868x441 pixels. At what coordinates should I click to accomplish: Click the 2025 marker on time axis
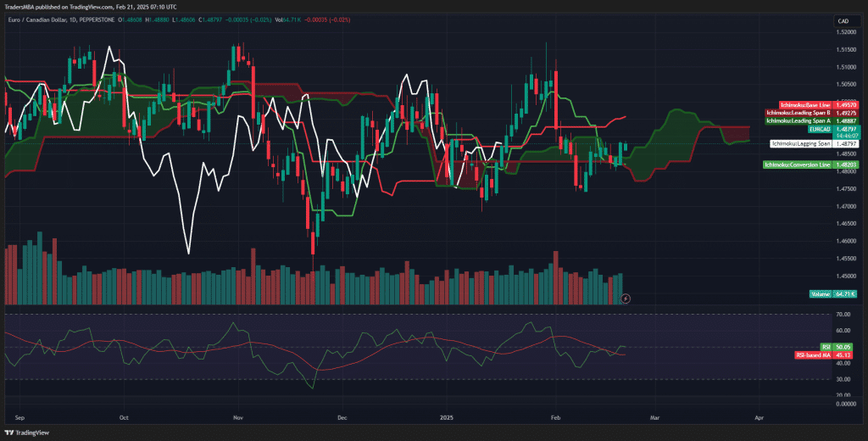coord(448,418)
